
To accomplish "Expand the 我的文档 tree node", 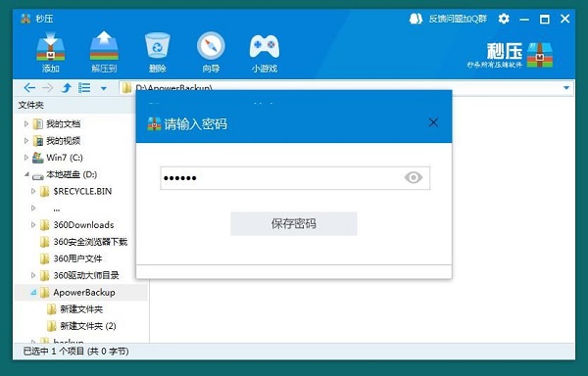I will [x=26, y=123].
